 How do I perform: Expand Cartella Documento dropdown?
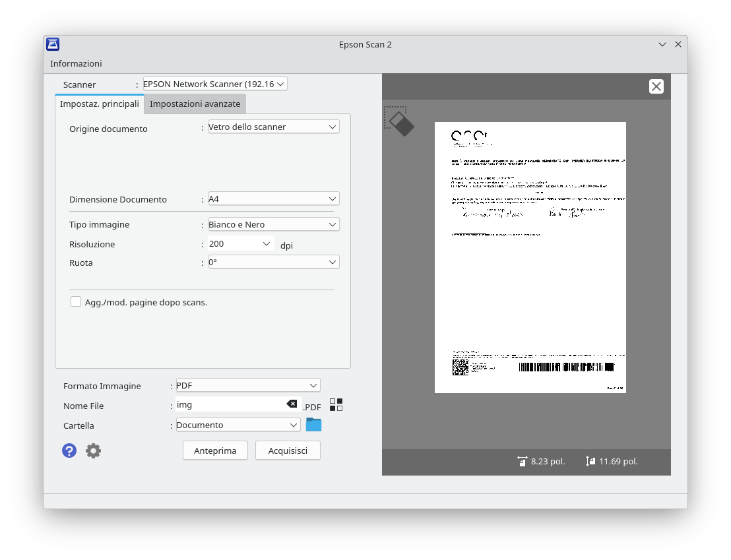(x=238, y=425)
